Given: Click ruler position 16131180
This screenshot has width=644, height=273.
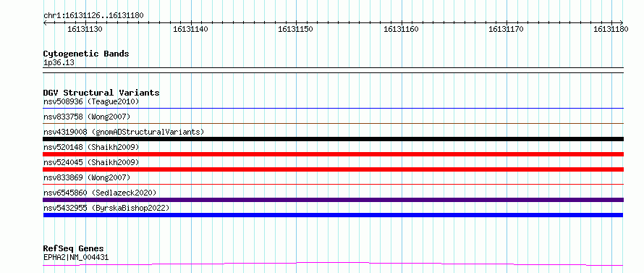Looking at the screenshot, I should point(611,29).
